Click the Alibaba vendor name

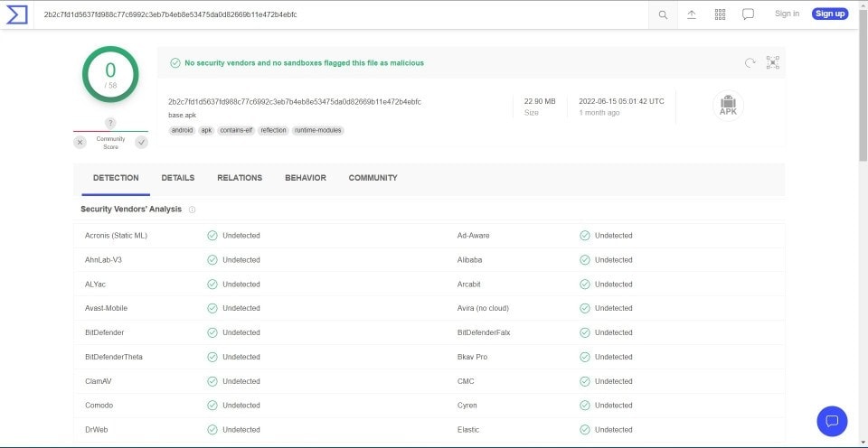469,260
